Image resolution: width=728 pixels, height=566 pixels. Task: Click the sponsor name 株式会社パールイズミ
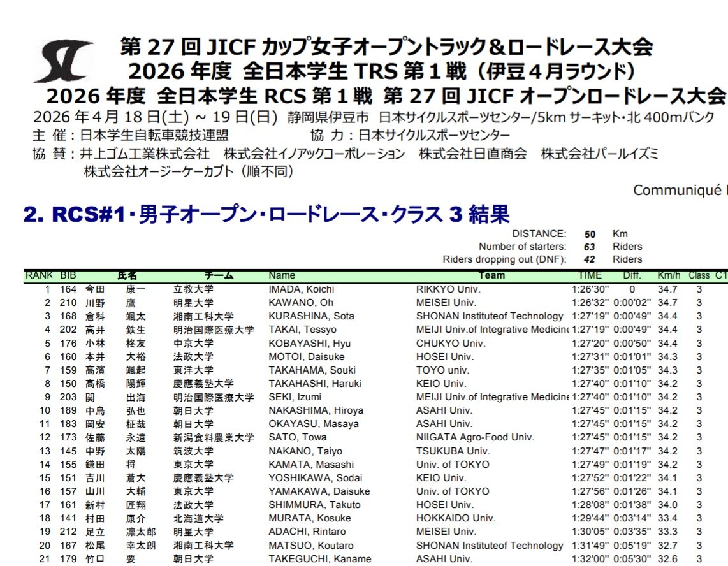click(599, 154)
